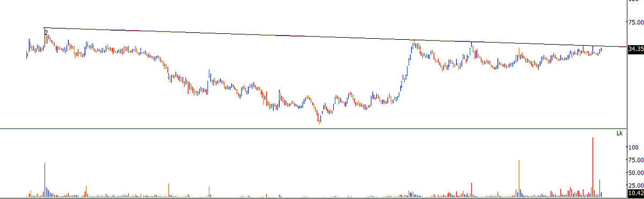Select the horizontal green support line
This screenshot has height=199, width=644.
coord(313,129)
